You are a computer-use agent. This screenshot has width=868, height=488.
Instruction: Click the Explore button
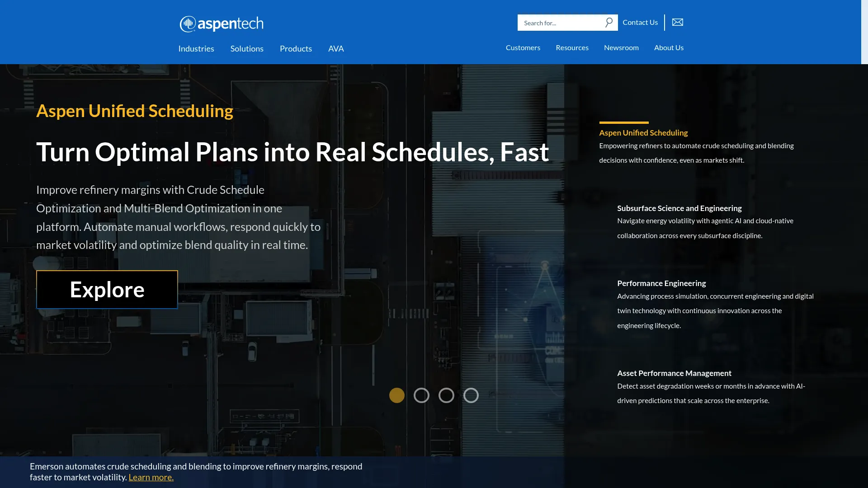point(107,290)
